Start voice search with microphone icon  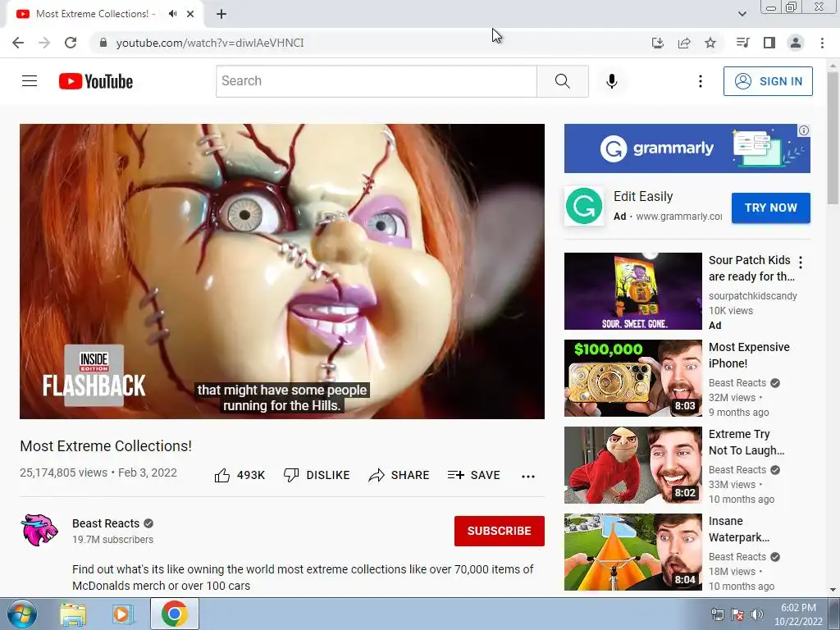[x=612, y=81]
